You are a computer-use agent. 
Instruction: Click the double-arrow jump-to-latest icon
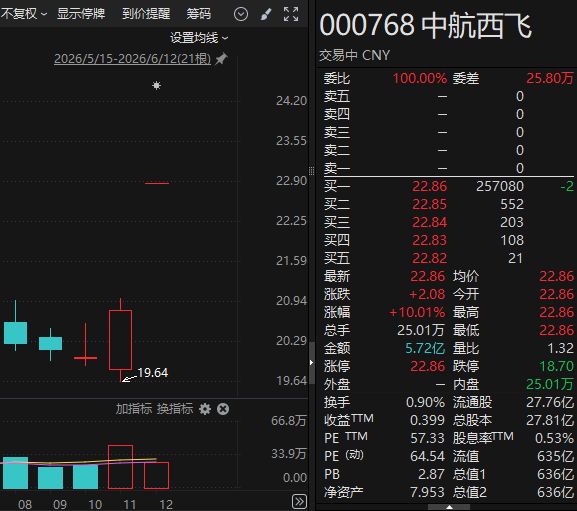coord(299,502)
